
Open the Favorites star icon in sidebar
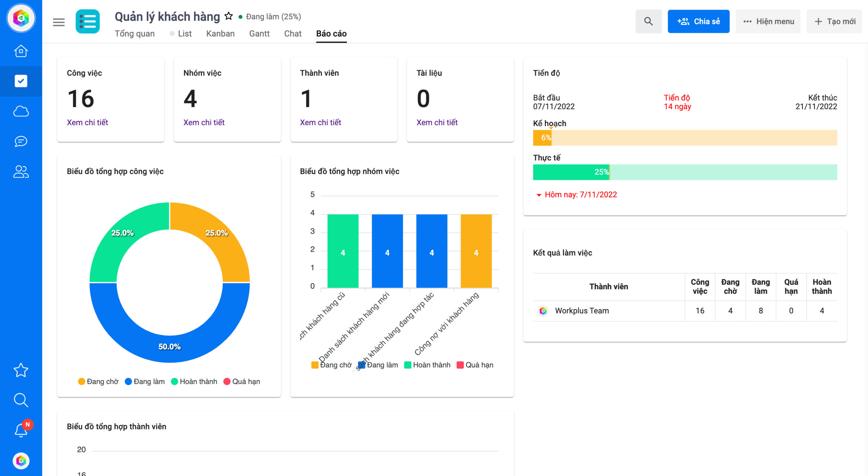point(21,370)
